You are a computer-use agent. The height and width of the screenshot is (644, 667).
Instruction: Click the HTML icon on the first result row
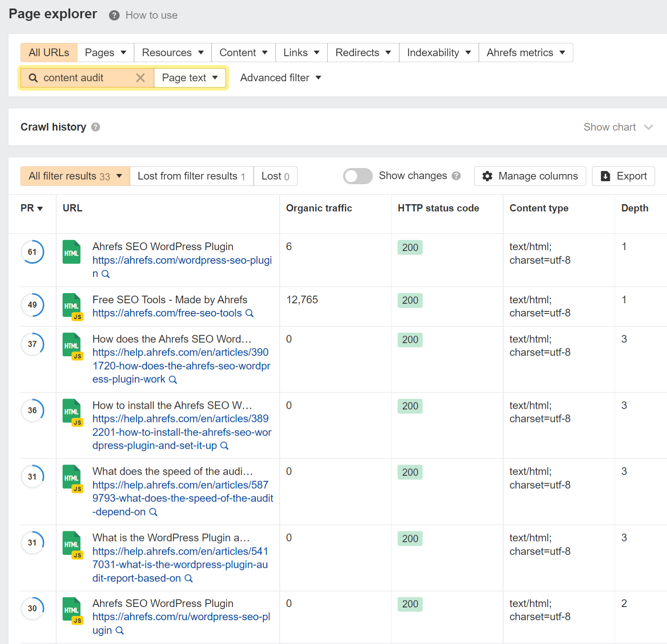[x=72, y=252]
